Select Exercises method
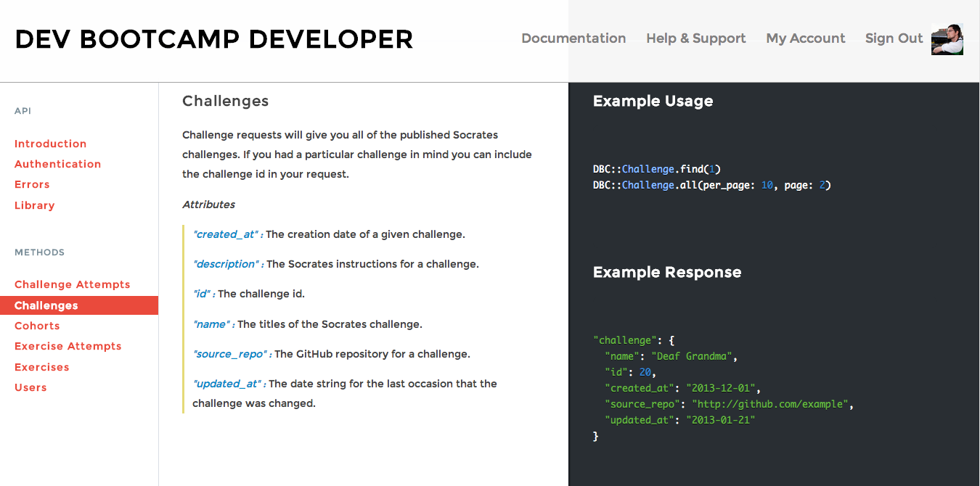The image size is (980, 486). click(41, 367)
